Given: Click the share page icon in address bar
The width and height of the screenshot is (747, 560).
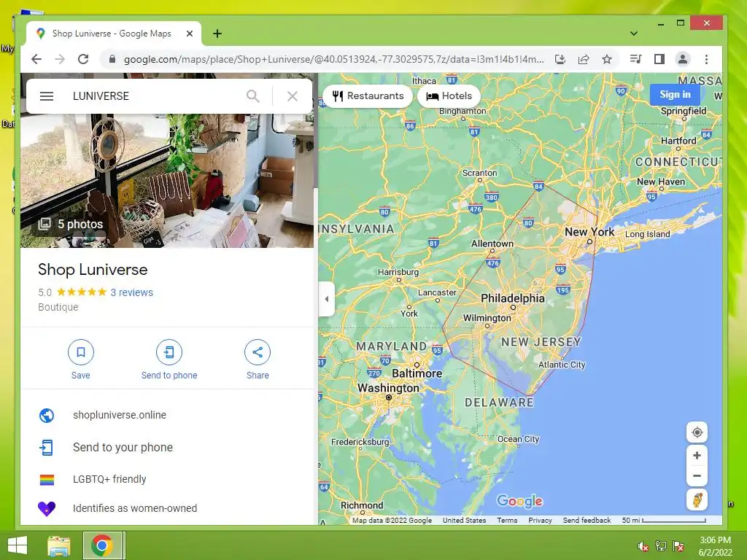Looking at the screenshot, I should (584, 59).
